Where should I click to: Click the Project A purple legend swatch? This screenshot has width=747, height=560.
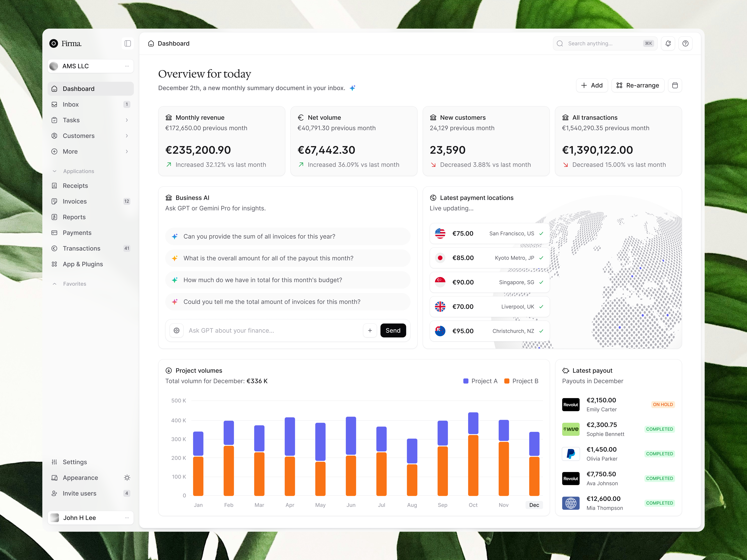coord(466,381)
